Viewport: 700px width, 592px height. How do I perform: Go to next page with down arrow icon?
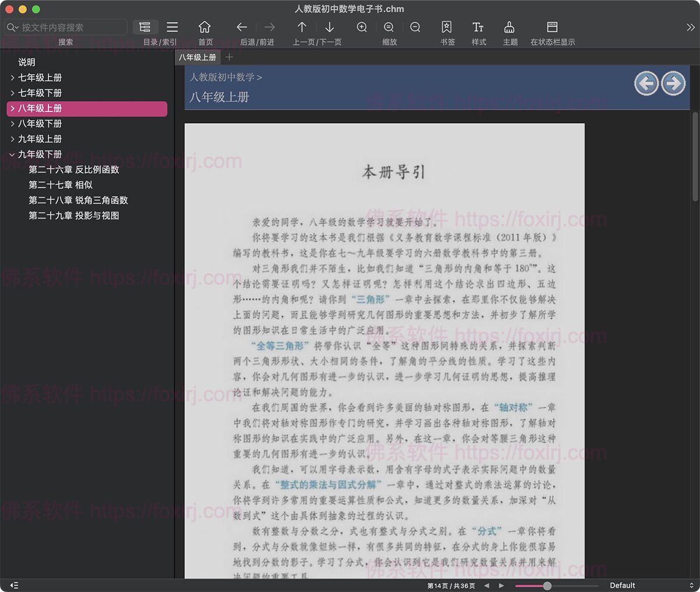[330, 27]
